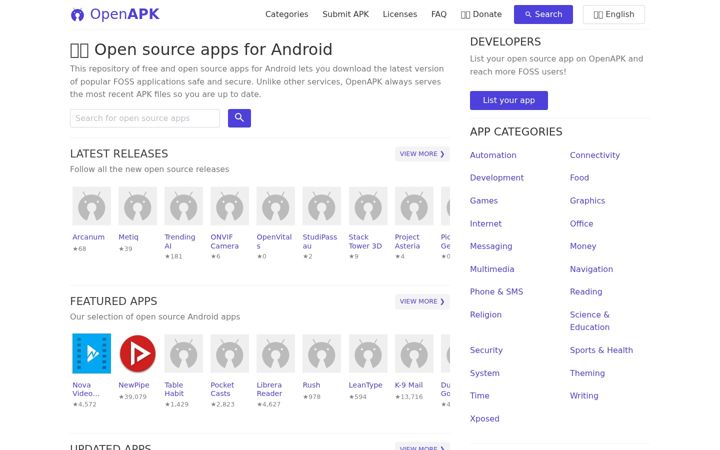This screenshot has height=450, width=720.
Task: Open the Religion category
Action: tap(485, 315)
